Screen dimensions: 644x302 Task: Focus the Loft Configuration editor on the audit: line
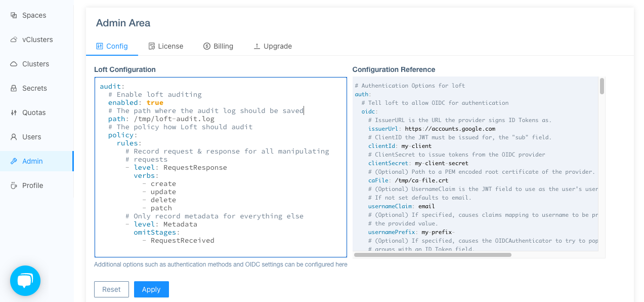point(112,86)
